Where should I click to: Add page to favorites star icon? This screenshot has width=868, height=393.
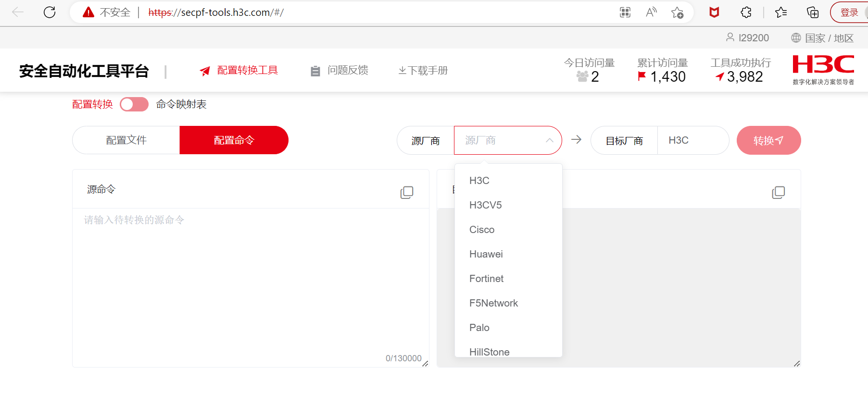tap(677, 12)
